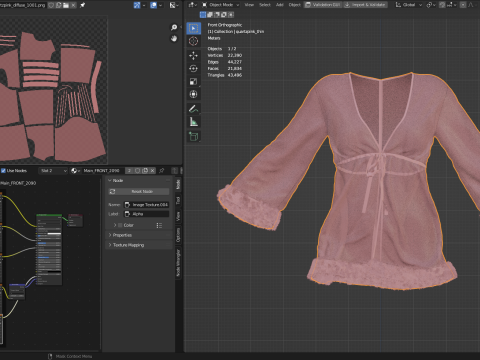Toggle the Use Nodes checkbox

[3, 171]
